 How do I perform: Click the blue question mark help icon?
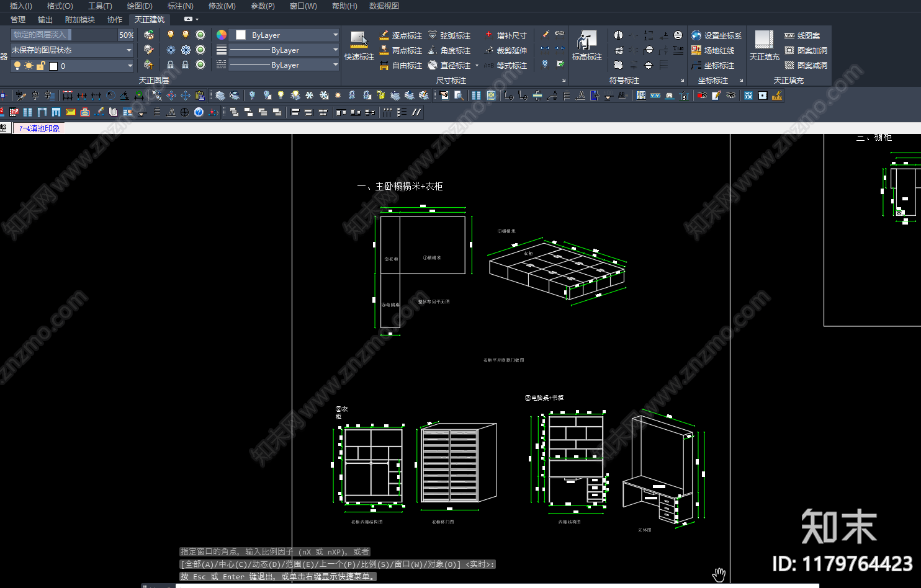[x=199, y=112]
